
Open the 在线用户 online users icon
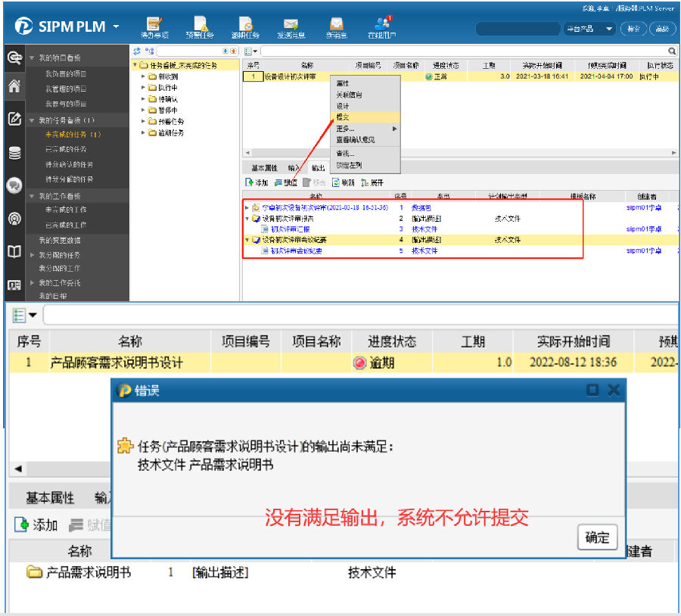[x=382, y=27]
